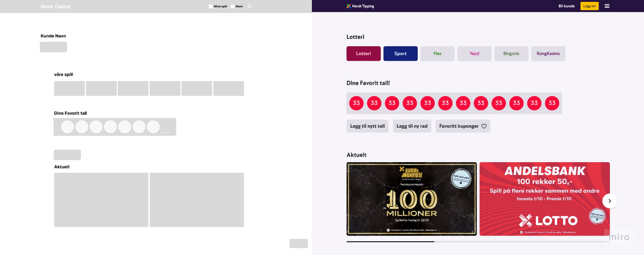The height and width of the screenshot is (255, 644).
Task: Click the Norsk Tipping logo in the purple header
Action: coord(360,6)
